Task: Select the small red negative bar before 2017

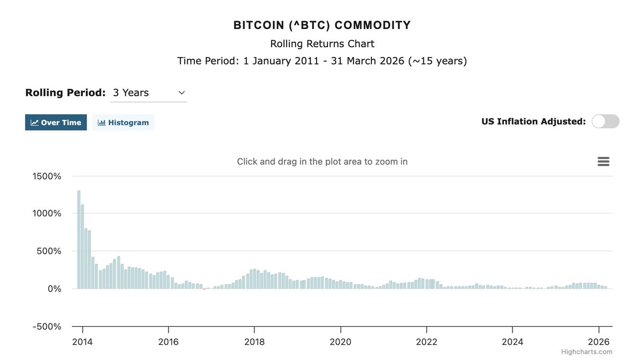Action: pos(204,289)
